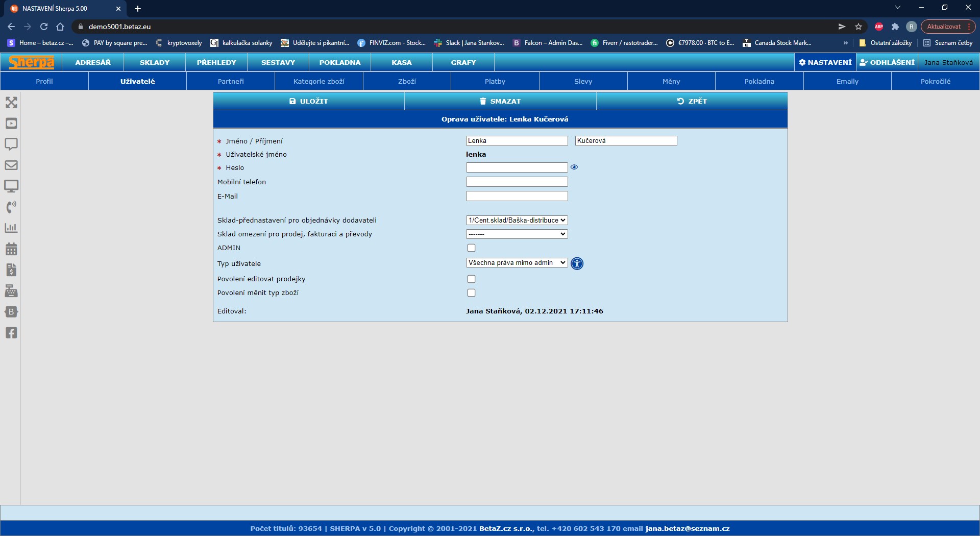
Task: Enable the ADMIN checkbox
Action: (471, 248)
